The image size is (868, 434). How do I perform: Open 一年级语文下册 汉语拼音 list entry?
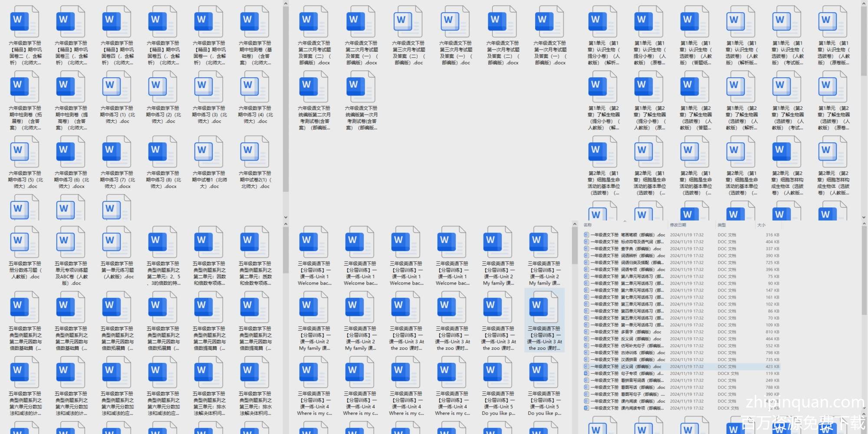[625, 360]
